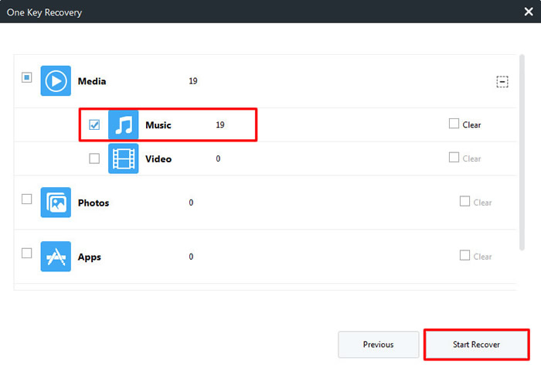Select the Apps label text

pos(90,257)
